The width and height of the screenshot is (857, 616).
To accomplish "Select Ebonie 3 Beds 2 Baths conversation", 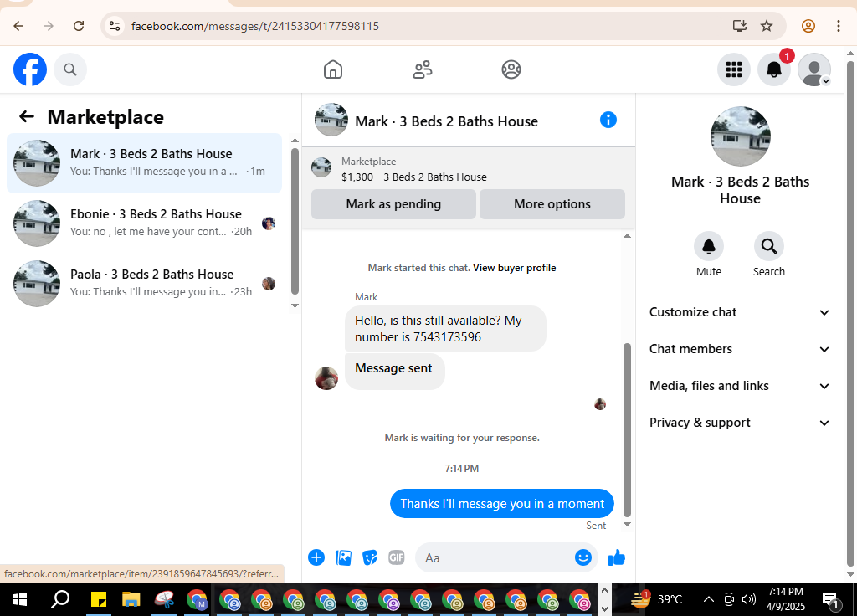I will coord(144,223).
